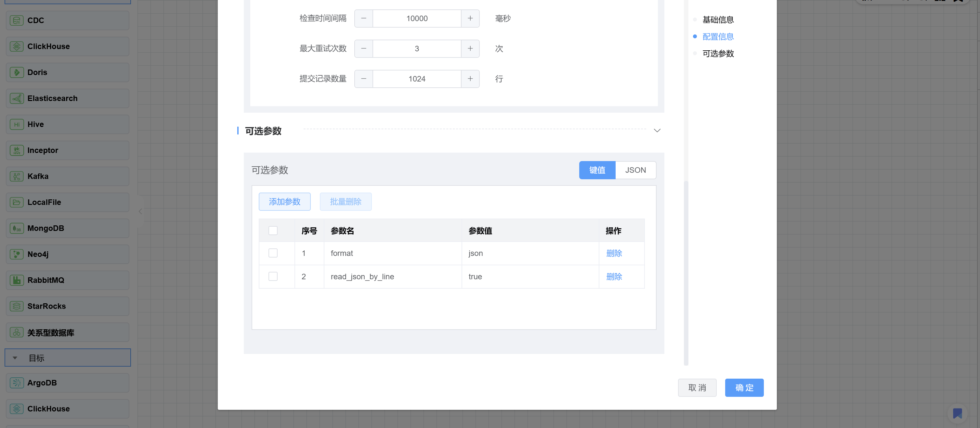The image size is (980, 428).
Task: Delete the read_json_by_line parameter row
Action: [614, 277]
